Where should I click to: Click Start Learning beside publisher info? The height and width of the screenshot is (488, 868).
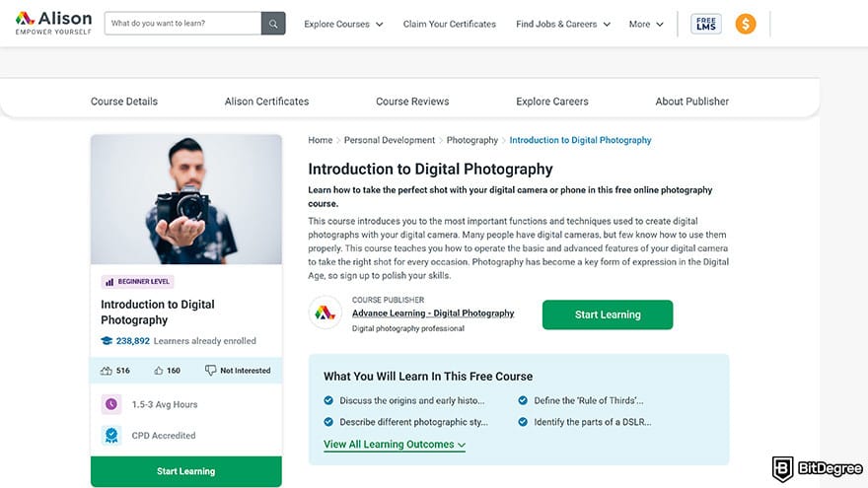[608, 314]
